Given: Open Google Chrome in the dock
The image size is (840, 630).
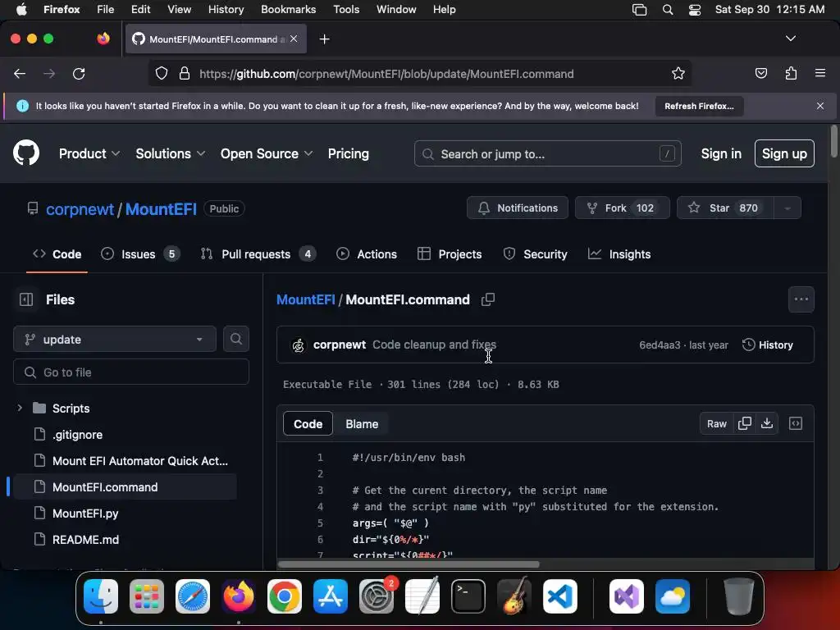Looking at the screenshot, I should pos(285,596).
